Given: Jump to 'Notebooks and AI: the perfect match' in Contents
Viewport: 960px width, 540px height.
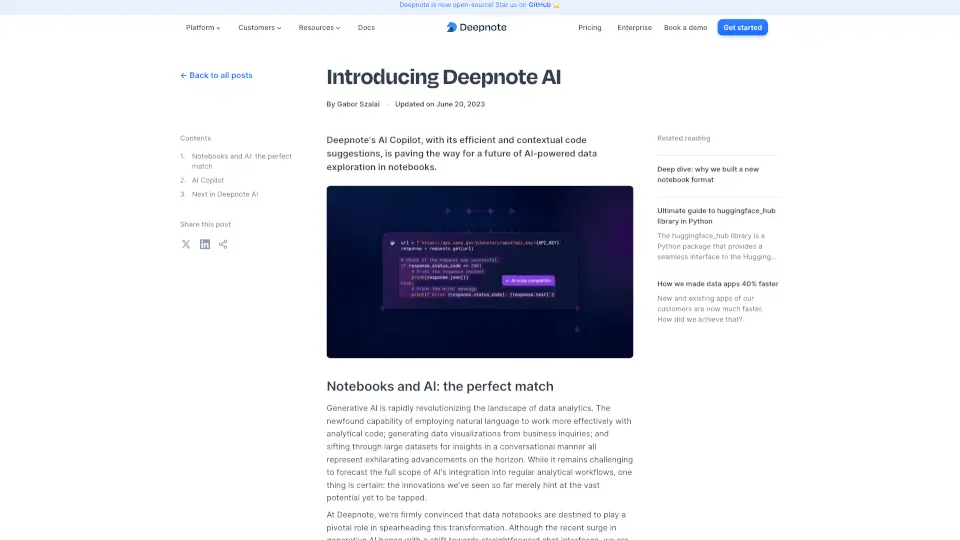Looking at the screenshot, I should pyautogui.click(x=241, y=161).
